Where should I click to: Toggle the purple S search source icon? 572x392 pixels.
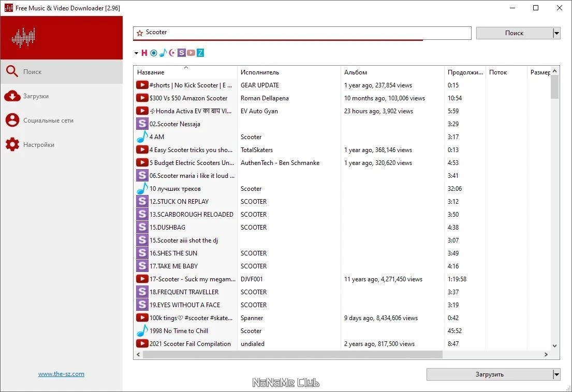coord(181,53)
